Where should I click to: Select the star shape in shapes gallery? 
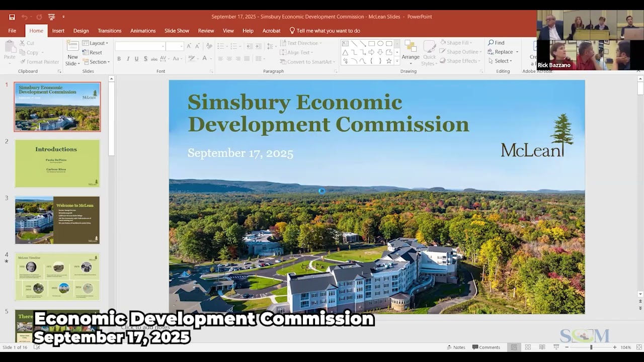click(388, 61)
